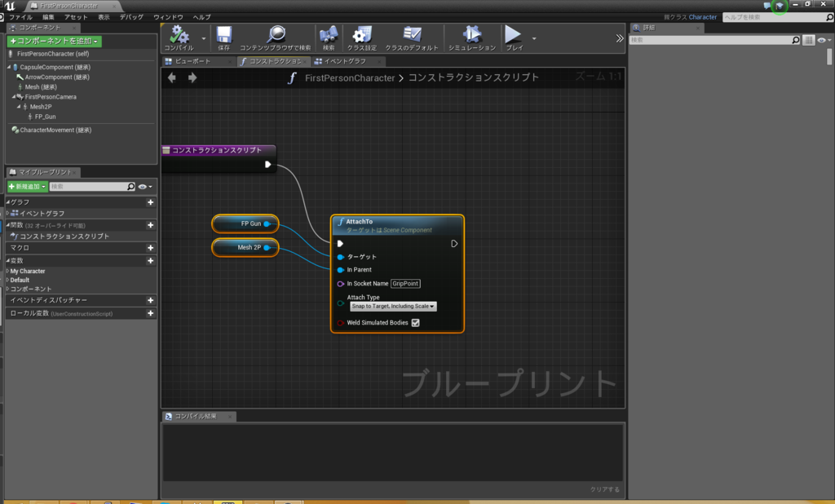Select CapsuleComponent in component tree
835x504 pixels.
(55, 67)
